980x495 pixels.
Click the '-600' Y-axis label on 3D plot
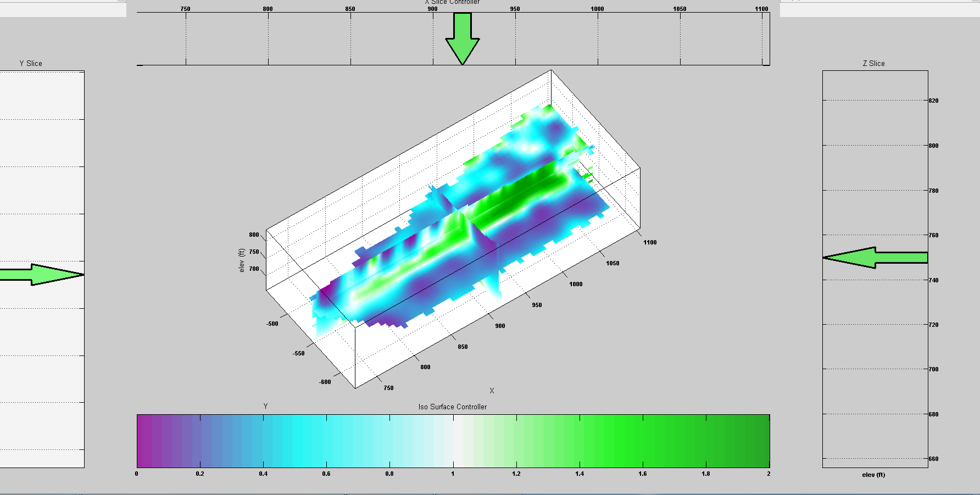pyautogui.click(x=325, y=382)
